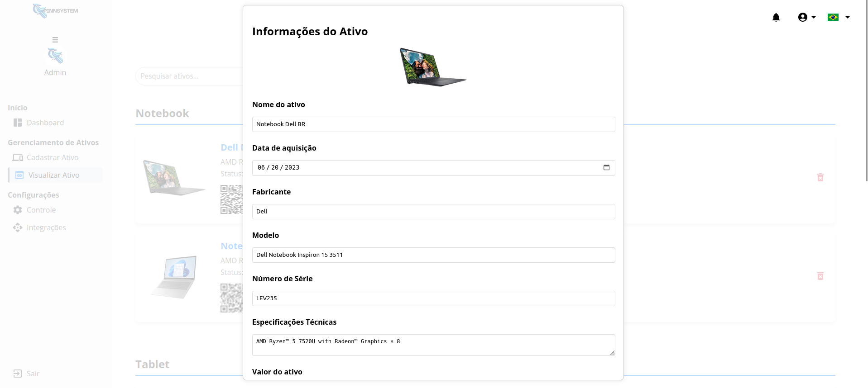Screen dimensions: 868x388
Task: Click the Valor do ativo label
Action: click(x=277, y=372)
